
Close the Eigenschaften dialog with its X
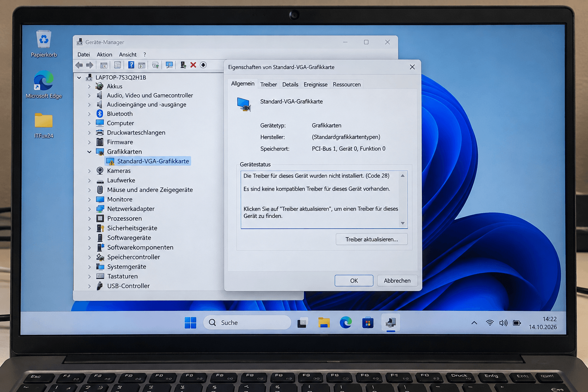412,67
